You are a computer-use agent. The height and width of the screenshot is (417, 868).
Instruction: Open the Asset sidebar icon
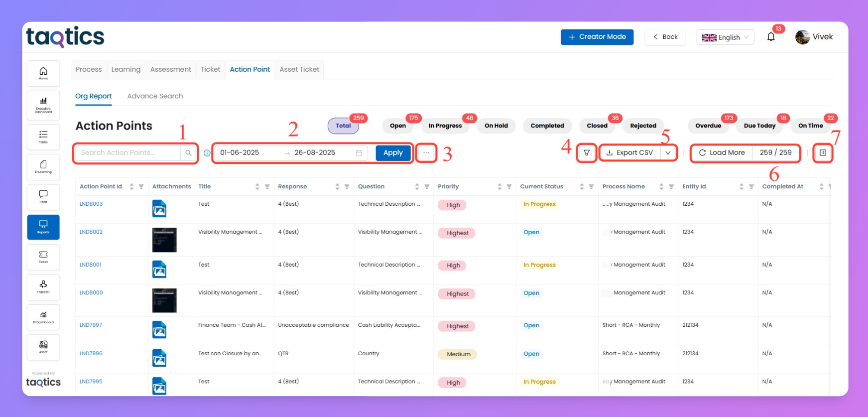(43, 347)
